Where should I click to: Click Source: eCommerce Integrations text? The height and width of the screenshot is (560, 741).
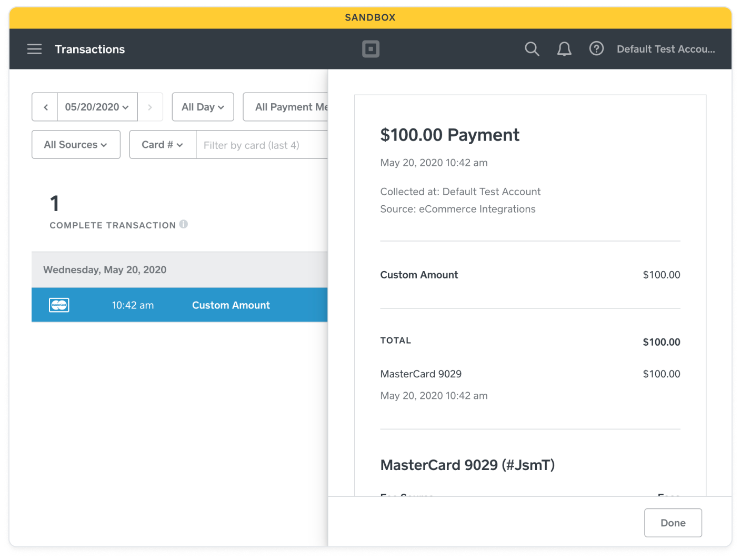458,209
